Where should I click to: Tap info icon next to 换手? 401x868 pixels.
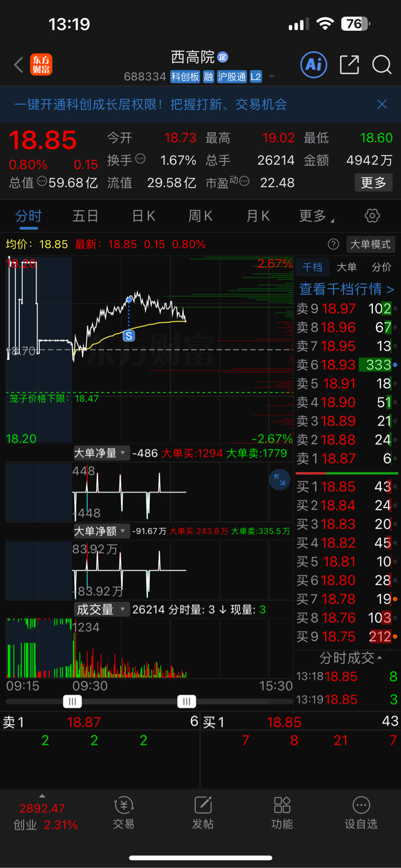(x=140, y=159)
